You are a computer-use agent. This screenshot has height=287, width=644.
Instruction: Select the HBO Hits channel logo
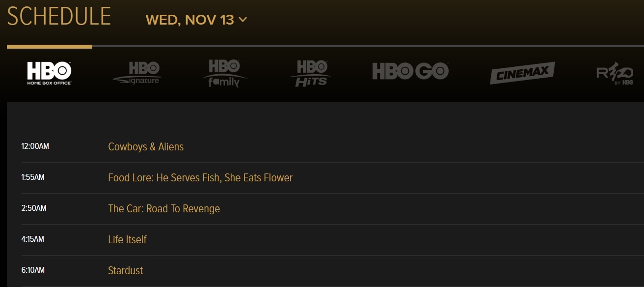click(310, 73)
